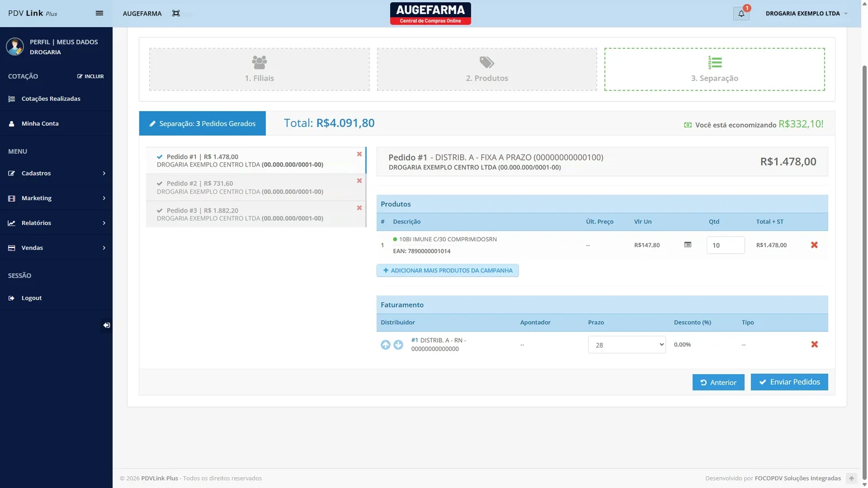Delete product 10BI IMUNE from the order
The height and width of the screenshot is (488, 868).
(814, 245)
